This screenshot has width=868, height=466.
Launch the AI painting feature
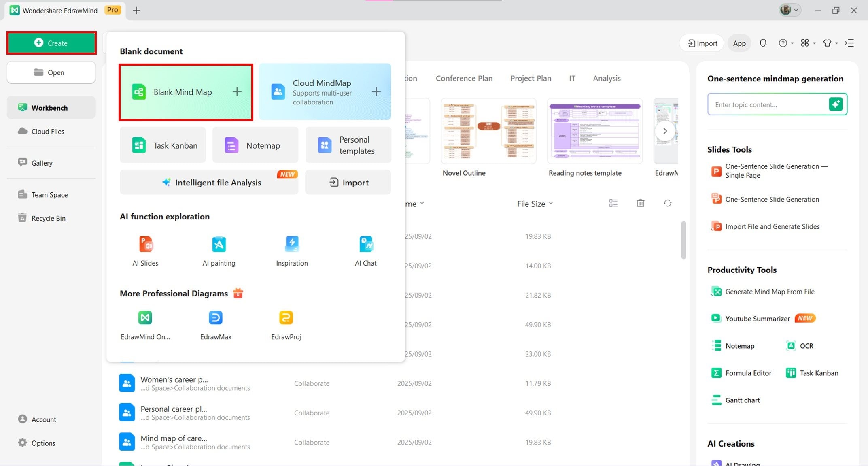click(x=219, y=251)
